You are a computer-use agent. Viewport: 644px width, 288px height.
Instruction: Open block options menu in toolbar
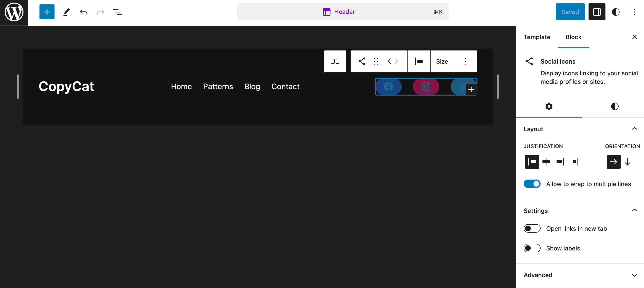pos(465,61)
